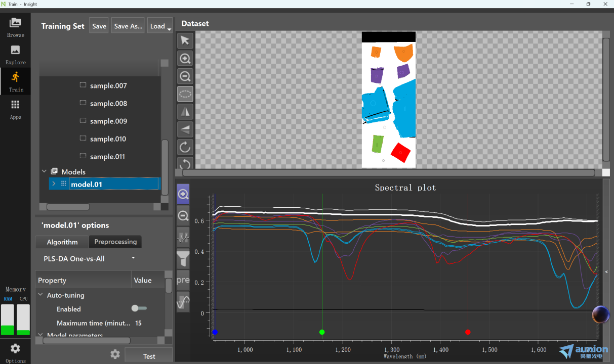
Task: Collapse the Models tree group
Action: click(45, 171)
